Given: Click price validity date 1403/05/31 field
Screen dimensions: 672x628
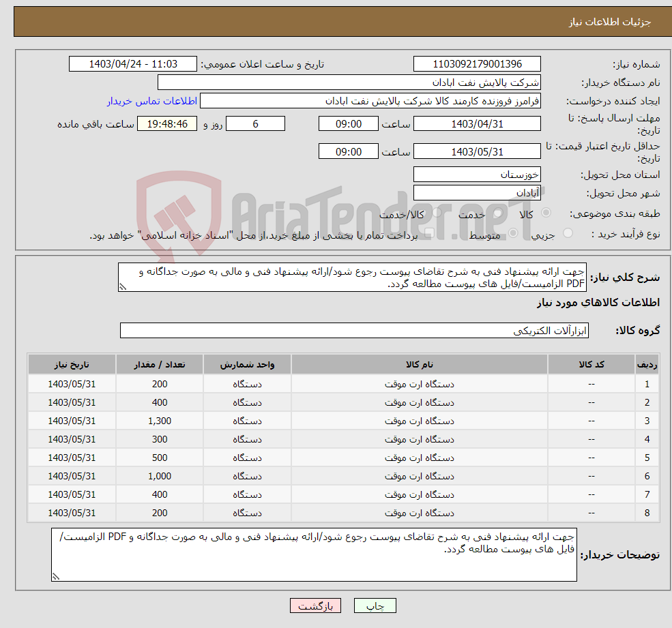Looking at the screenshot, I should (x=477, y=151).
